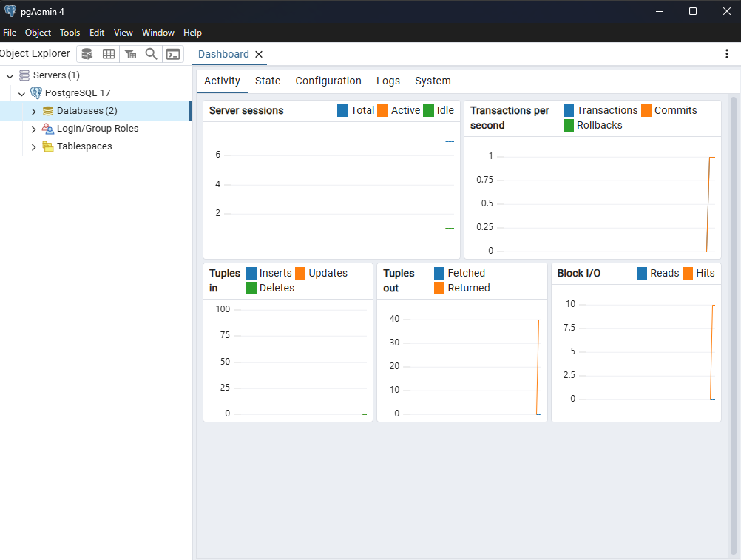The image size is (741, 560).
Task: Open the View Data table icon
Action: click(x=109, y=54)
